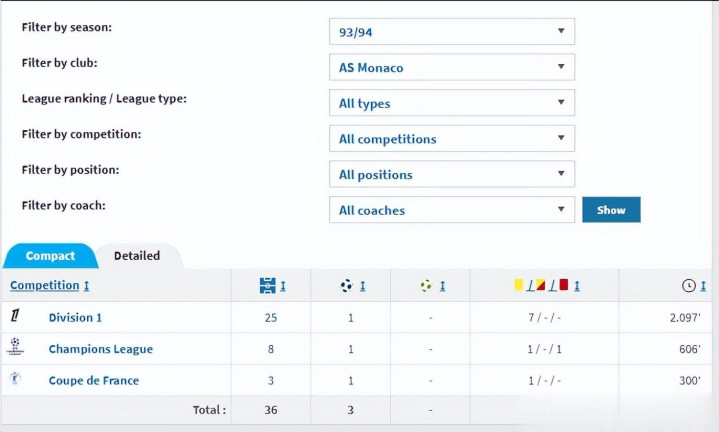This screenshot has height=432, width=719.
Task: Open the Division 1 competition link
Action: pyautogui.click(x=75, y=317)
